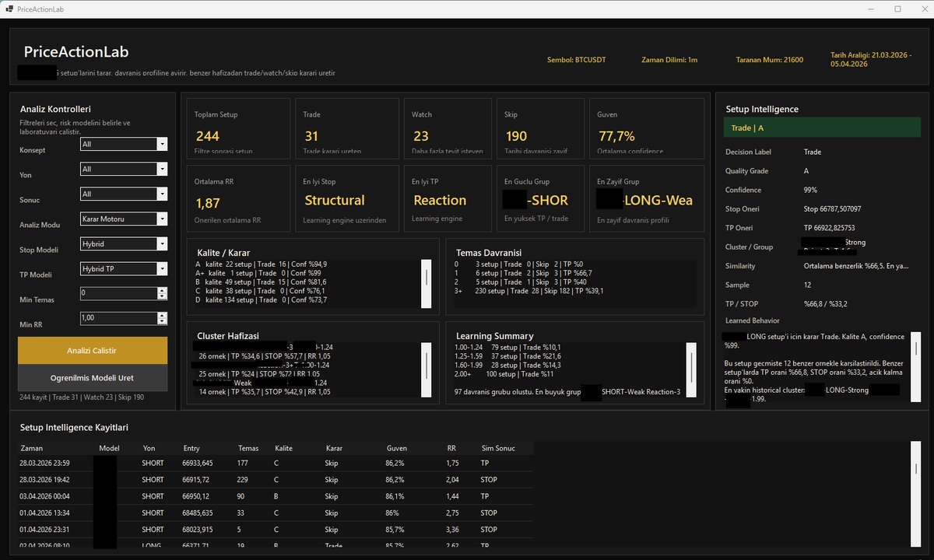
Task: Click Stop Oneri value Stop 66787,507097
Action: (x=833, y=209)
